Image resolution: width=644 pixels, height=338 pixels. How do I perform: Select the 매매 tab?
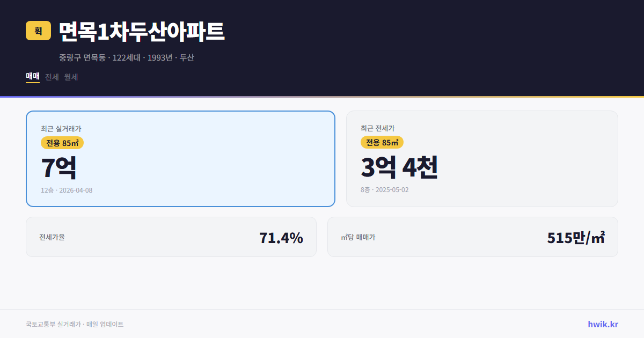click(x=32, y=76)
